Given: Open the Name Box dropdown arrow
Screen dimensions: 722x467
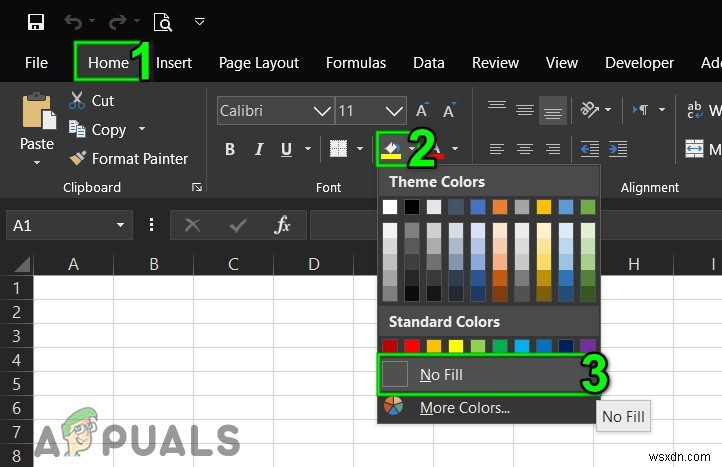Looking at the screenshot, I should (x=121, y=225).
